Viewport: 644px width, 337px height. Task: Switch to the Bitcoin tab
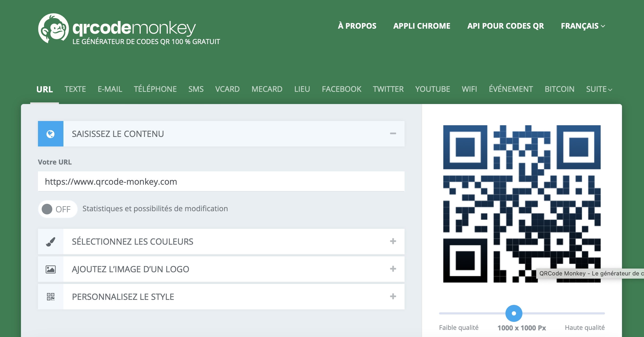(560, 89)
